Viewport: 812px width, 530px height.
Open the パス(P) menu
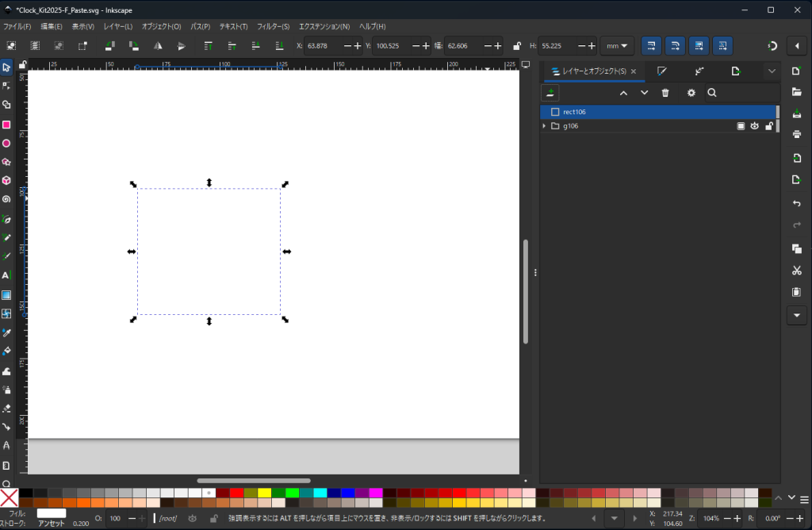[x=200, y=26]
